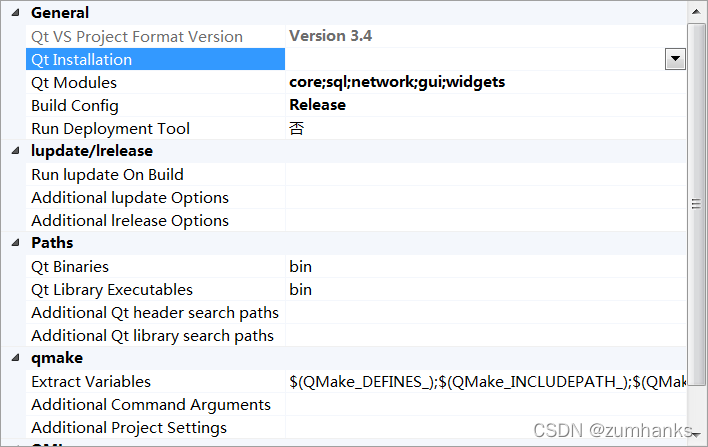
Task: Click the core;sql;network;gui;widgets value
Action: [397, 82]
